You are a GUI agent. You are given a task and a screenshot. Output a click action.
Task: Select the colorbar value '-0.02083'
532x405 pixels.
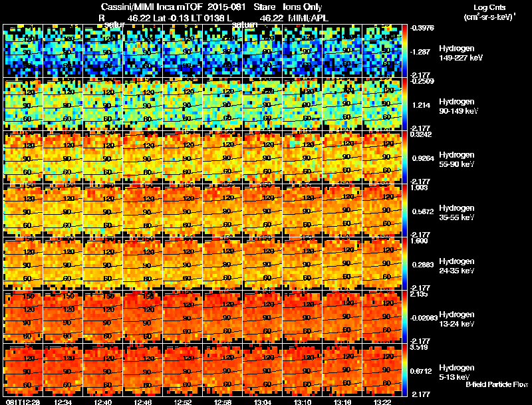click(424, 318)
